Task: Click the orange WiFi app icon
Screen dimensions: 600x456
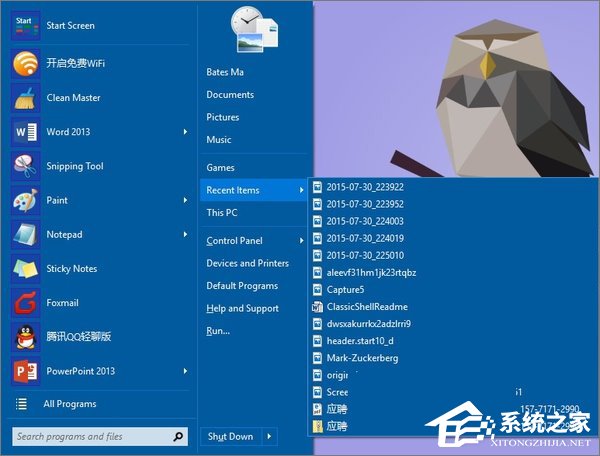Action: pos(25,64)
